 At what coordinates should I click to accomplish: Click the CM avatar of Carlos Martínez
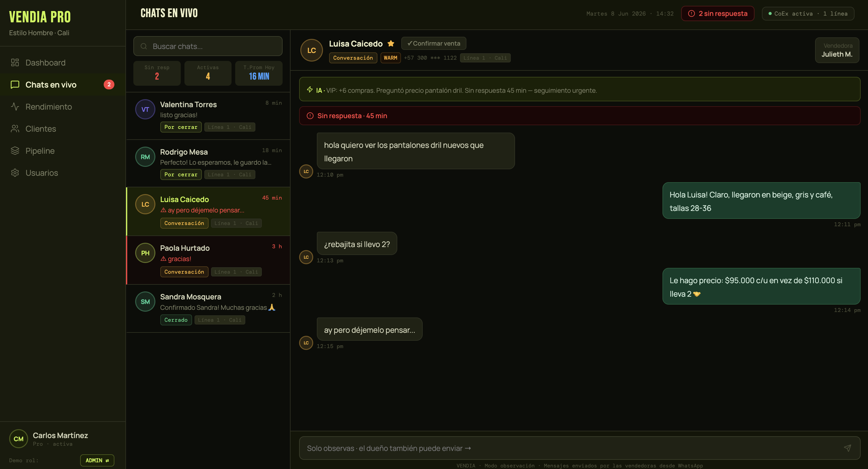pyautogui.click(x=19, y=439)
